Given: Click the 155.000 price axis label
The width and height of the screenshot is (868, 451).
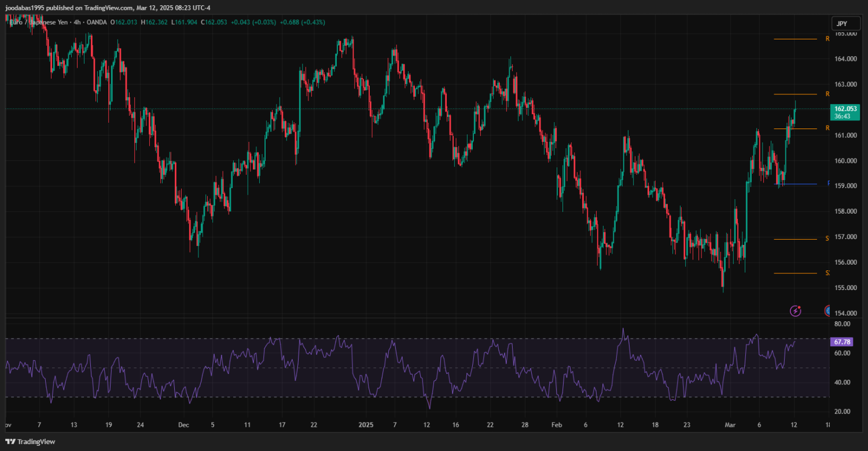Looking at the screenshot, I should pos(845,288).
